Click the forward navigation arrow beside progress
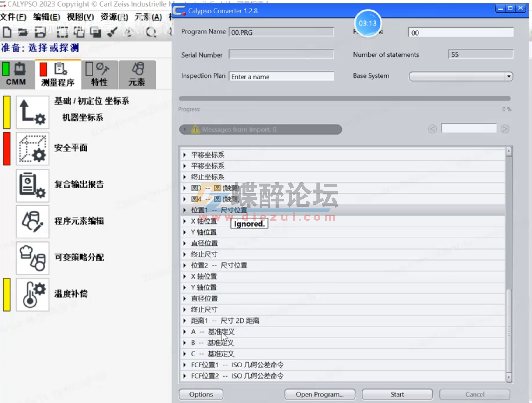Screen dimensions: 532x403 505,128
